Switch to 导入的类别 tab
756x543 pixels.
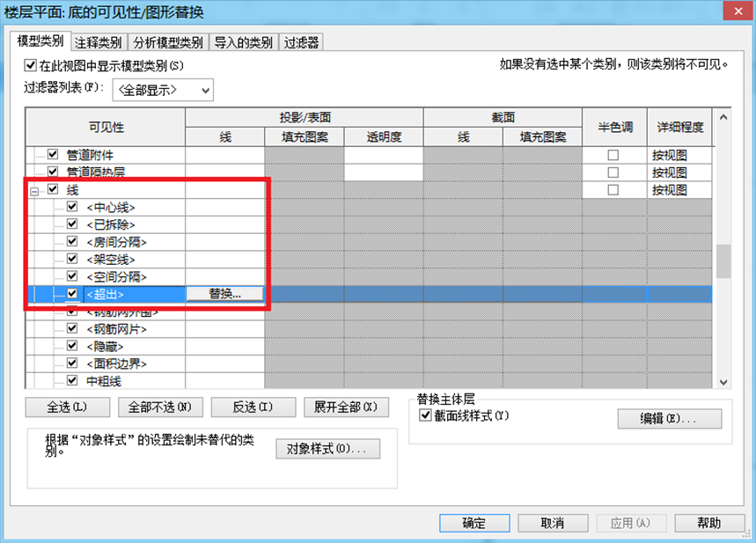tap(244, 42)
